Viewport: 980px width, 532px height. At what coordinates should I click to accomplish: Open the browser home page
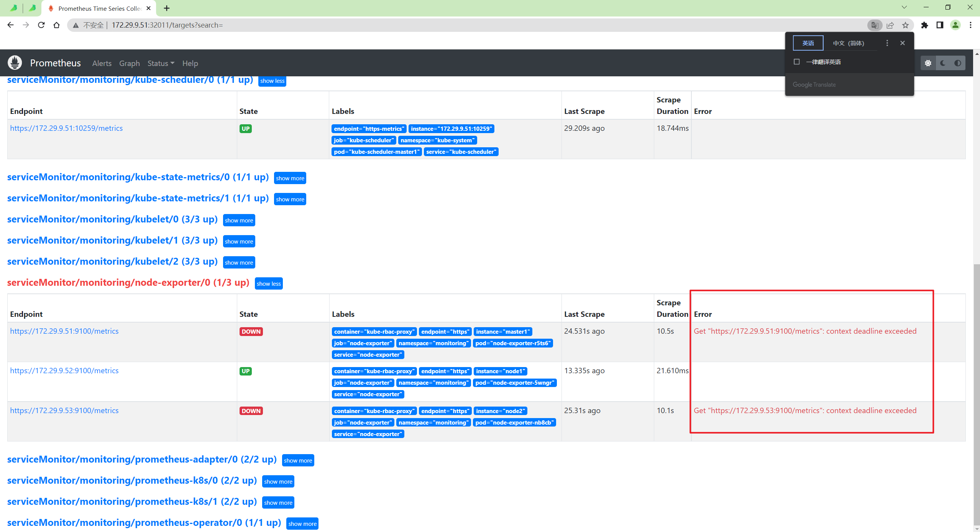(x=56, y=25)
